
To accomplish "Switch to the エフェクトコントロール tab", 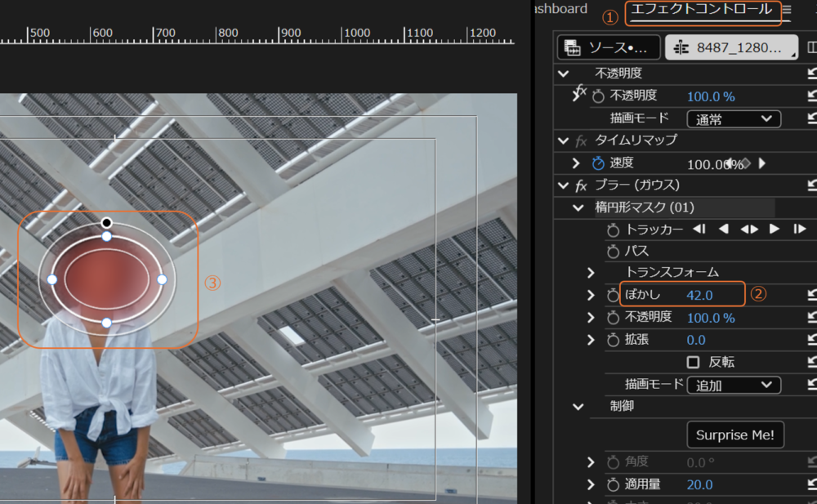I will (701, 9).
